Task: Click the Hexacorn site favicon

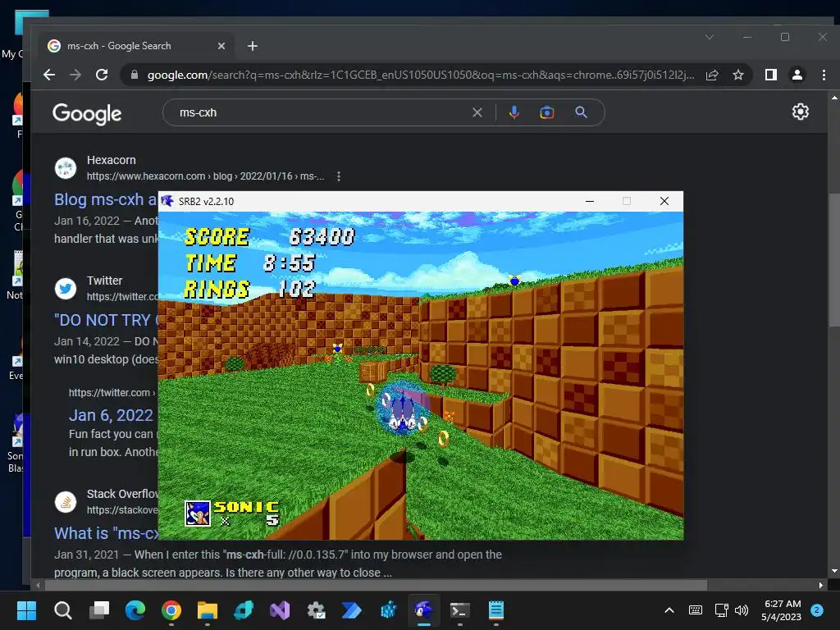Action: point(66,167)
